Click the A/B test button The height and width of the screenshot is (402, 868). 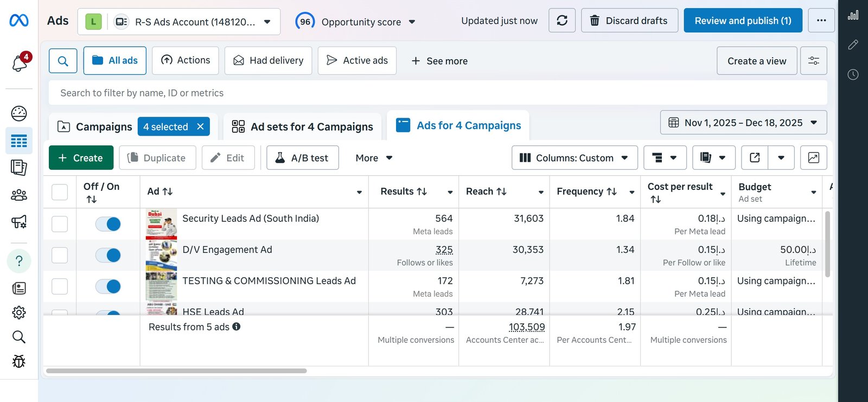point(303,158)
